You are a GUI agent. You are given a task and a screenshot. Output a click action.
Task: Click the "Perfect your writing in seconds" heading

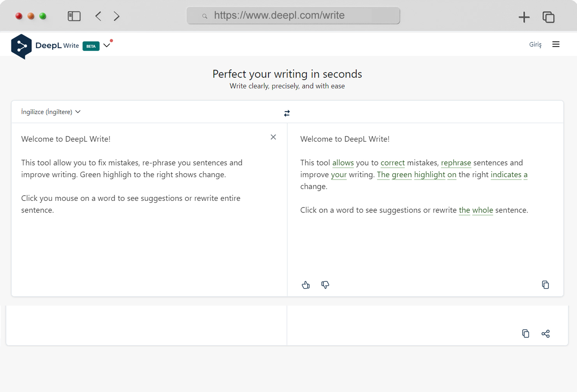287,74
